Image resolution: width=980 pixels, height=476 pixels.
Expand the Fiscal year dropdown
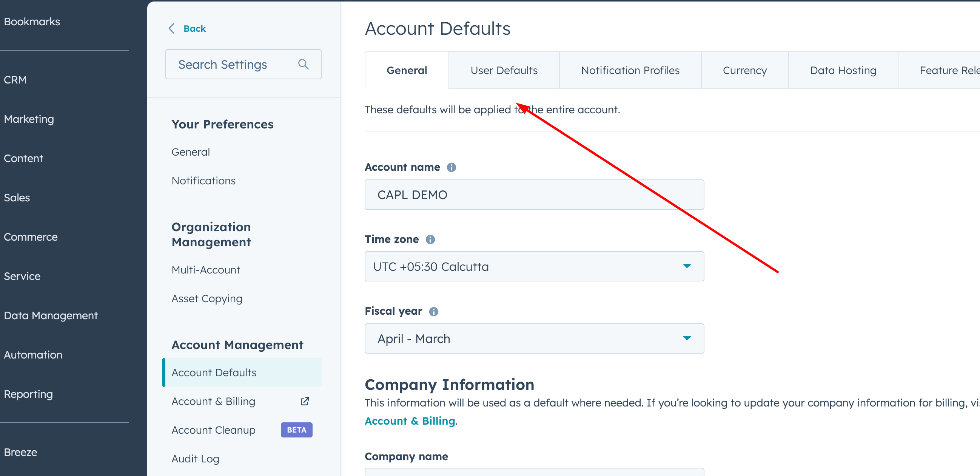click(x=534, y=338)
